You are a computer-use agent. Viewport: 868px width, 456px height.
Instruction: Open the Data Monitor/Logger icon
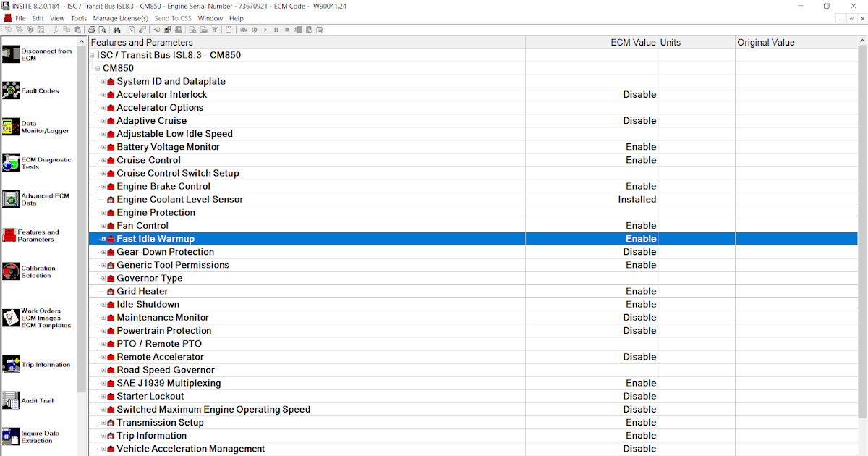coord(11,127)
